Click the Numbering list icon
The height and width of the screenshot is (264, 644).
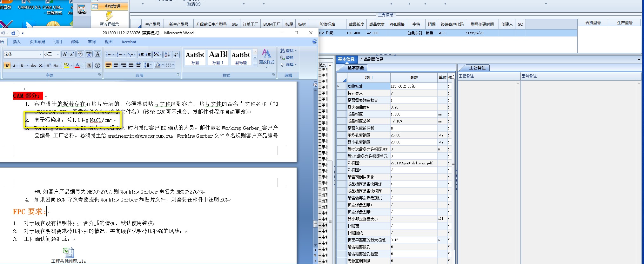[119, 55]
